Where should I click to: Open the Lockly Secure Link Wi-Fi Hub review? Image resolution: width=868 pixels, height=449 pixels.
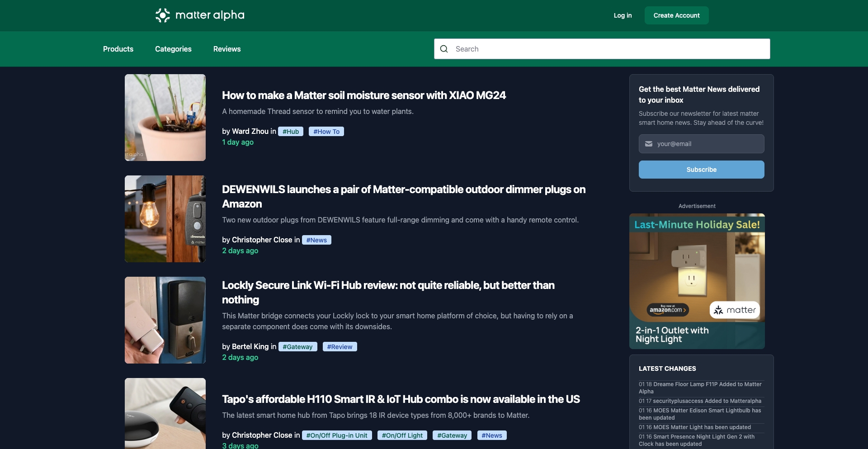(x=388, y=293)
